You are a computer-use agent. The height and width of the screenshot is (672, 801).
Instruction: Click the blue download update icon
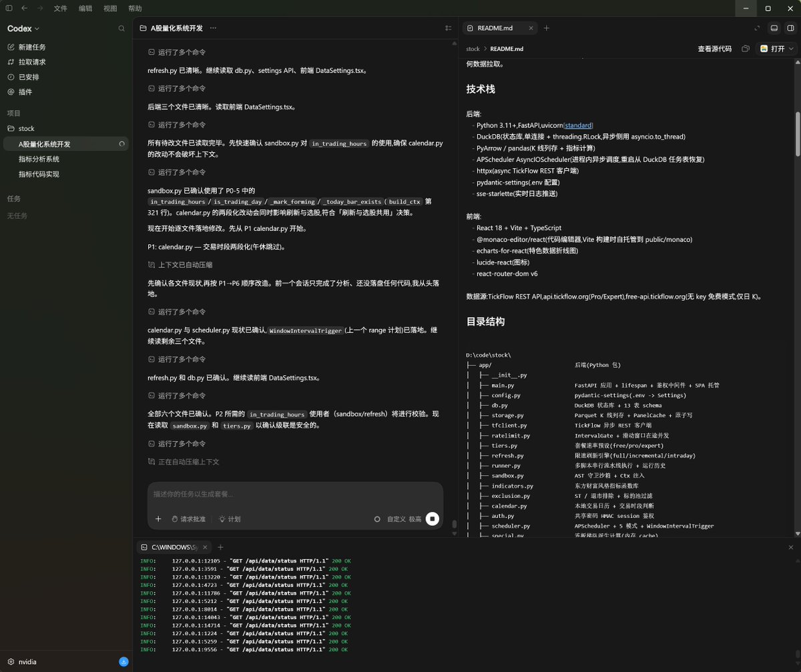pos(123,662)
